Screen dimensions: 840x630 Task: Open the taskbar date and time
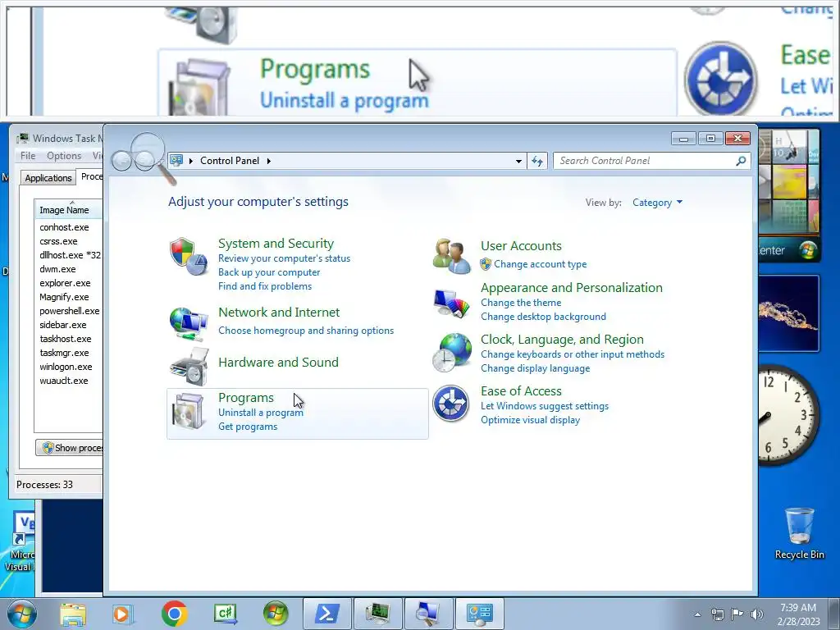[798, 614]
